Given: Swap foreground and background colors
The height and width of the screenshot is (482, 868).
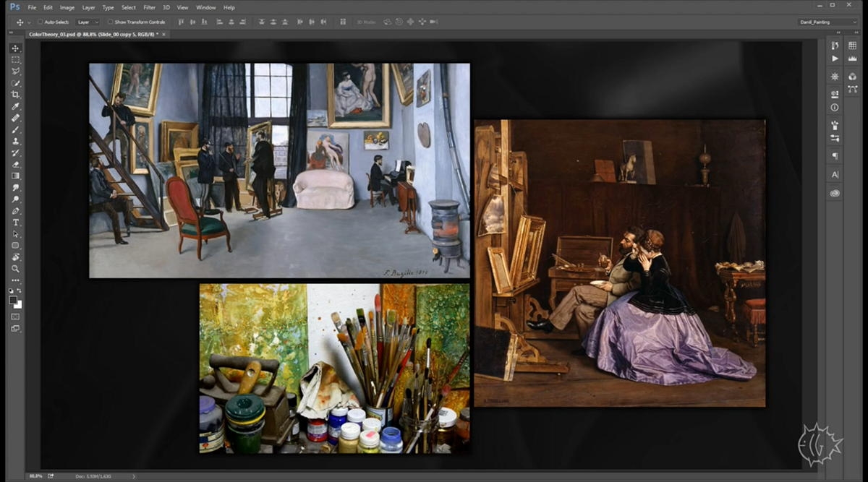Looking at the screenshot, I should [x=20, y=291].
